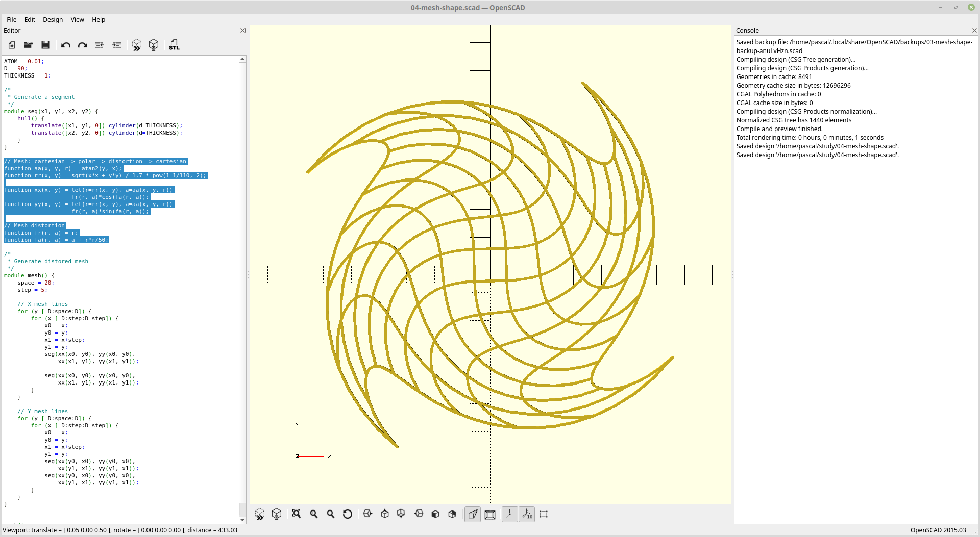The height and width of the screenshot is (537, 980).
Task: Close the Console panel
Action: pyautogui.click(x=975, y=31)
